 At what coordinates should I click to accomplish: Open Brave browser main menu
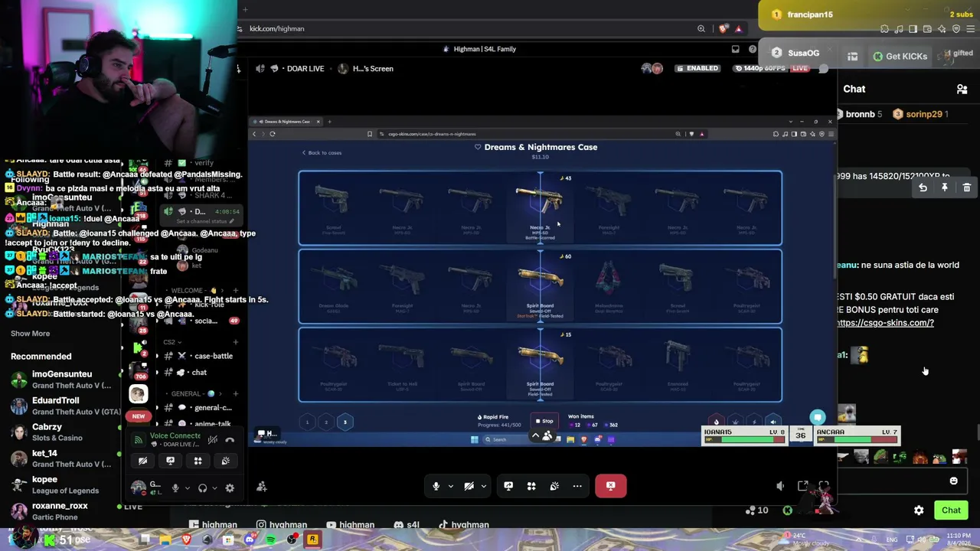[x=970, y=29]
